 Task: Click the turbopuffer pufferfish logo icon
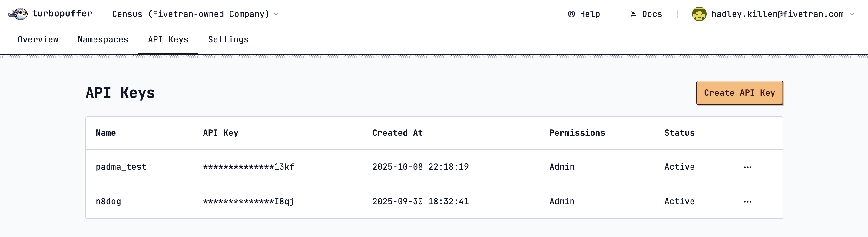18,14
